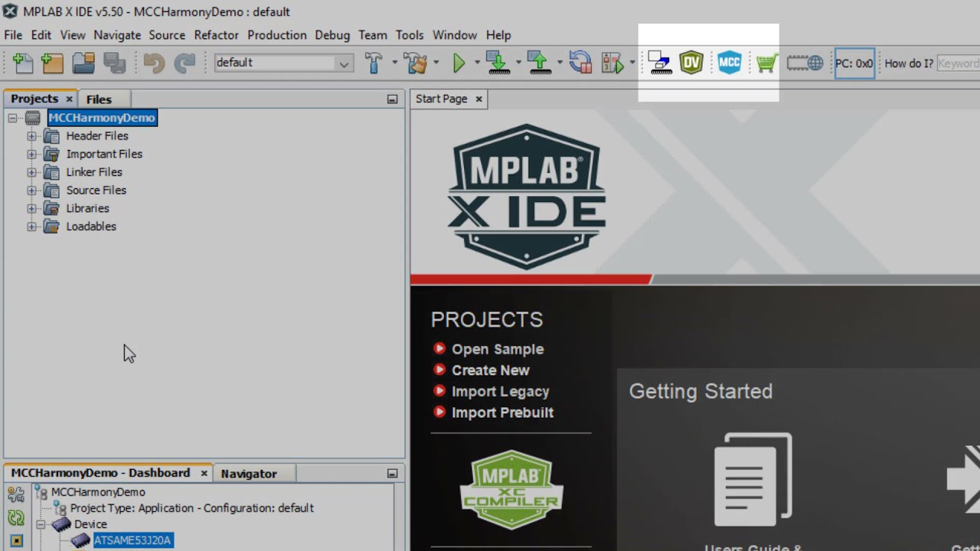The image size is (980, 551).
Task: Click the Build Project hammer icon
Action: pos(374,63)
